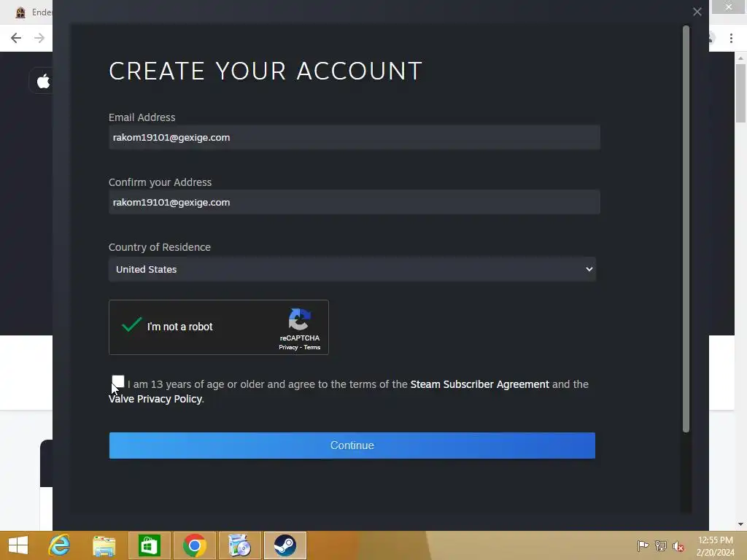Close the Create Your Account dialog
This screenshot has height=560, width=747.
(x=697, y=12)
